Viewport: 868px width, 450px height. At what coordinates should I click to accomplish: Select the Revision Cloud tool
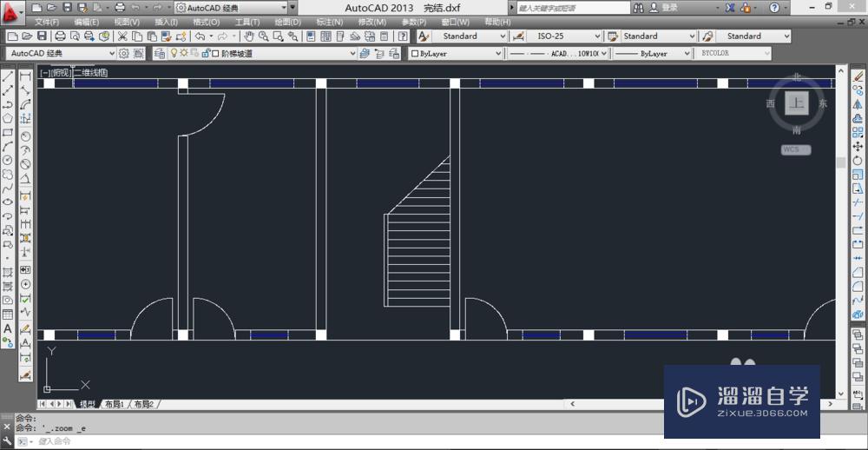(8, 175)
